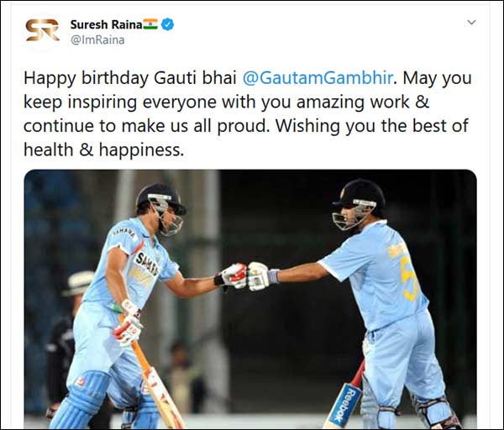Image resolution: width=504 pixels, height=430 pixels.
Task: Click the Sahara logo on left jersey
Action: [x=147, y=263]
